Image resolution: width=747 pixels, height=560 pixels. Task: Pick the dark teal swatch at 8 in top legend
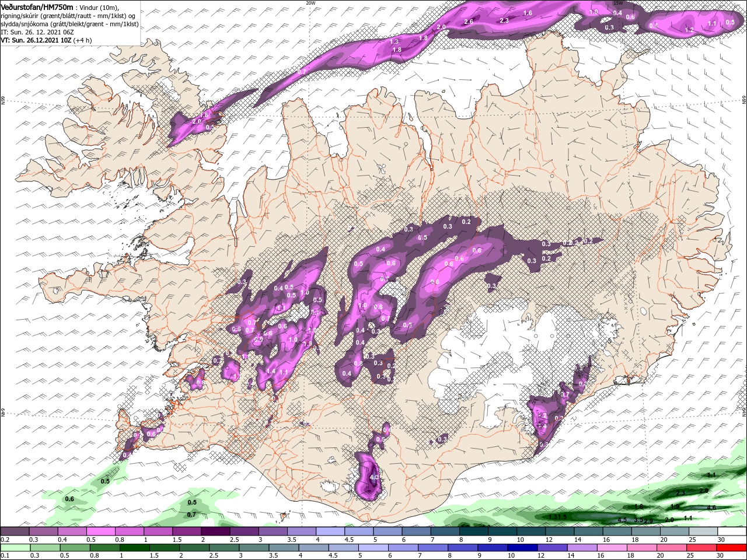(x=474, y=531)
